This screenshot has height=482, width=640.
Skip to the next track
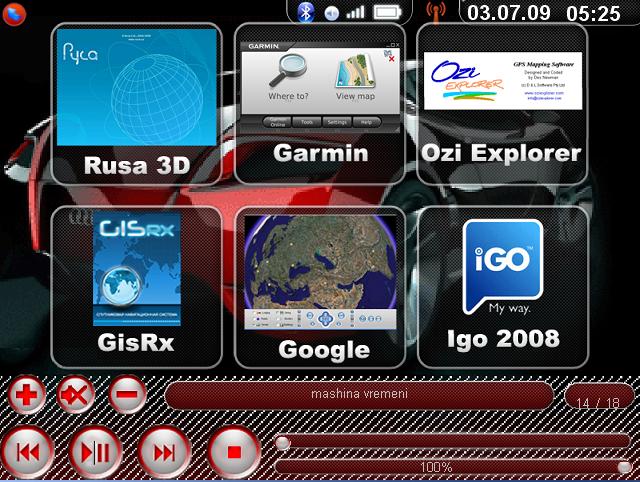pyautogui.click(x=164, y=452)
